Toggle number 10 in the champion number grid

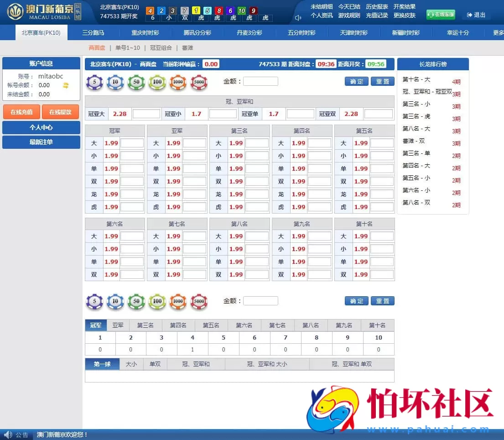[378, 338]
